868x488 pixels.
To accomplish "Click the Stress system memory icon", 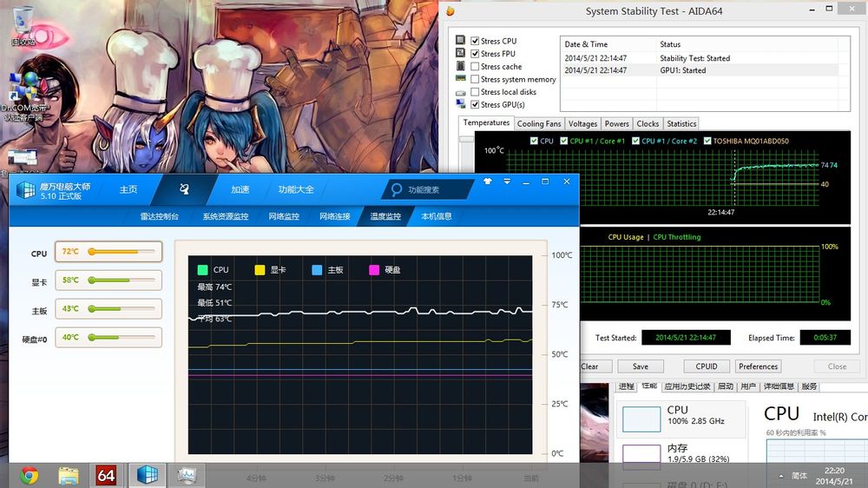I will click(461, 79).
